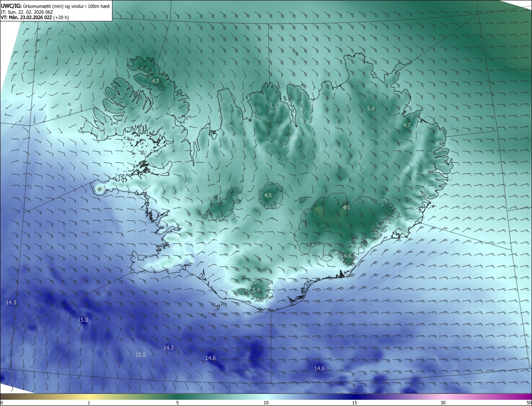532x406 pixels.
Task: Click the 5.1 value on the western glacier
Action: pyautogui.click(x=216, y=198)
